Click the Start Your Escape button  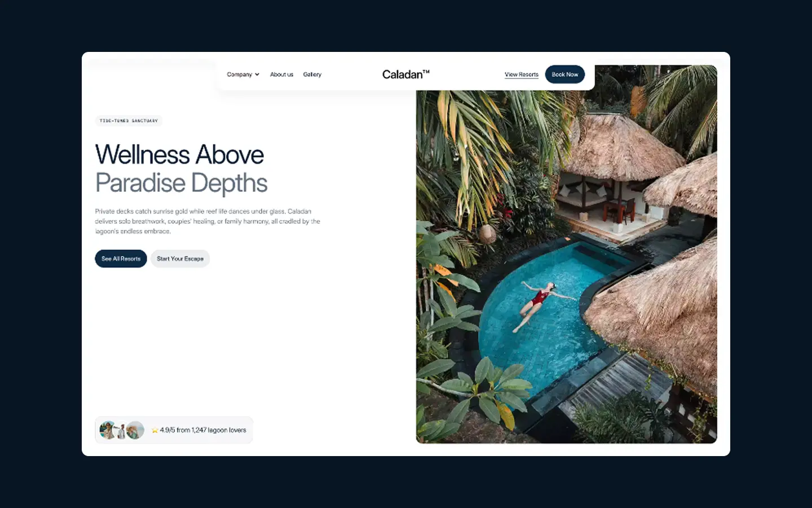click(x=180, y=259)
